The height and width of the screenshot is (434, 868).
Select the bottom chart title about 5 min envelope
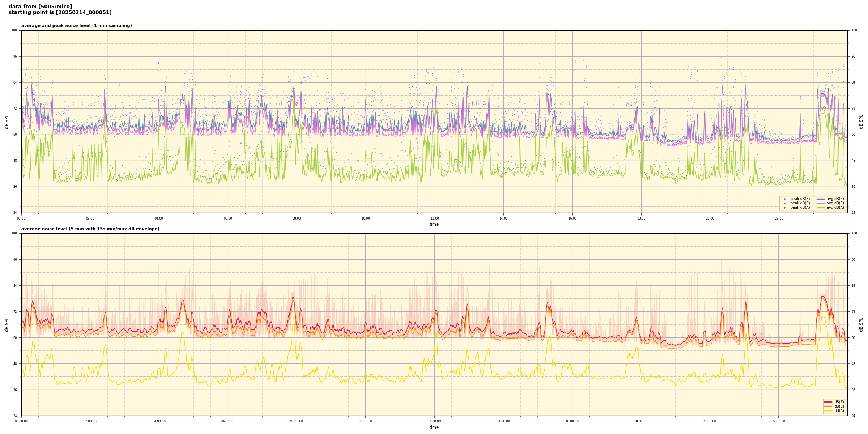tap(90, 229)
